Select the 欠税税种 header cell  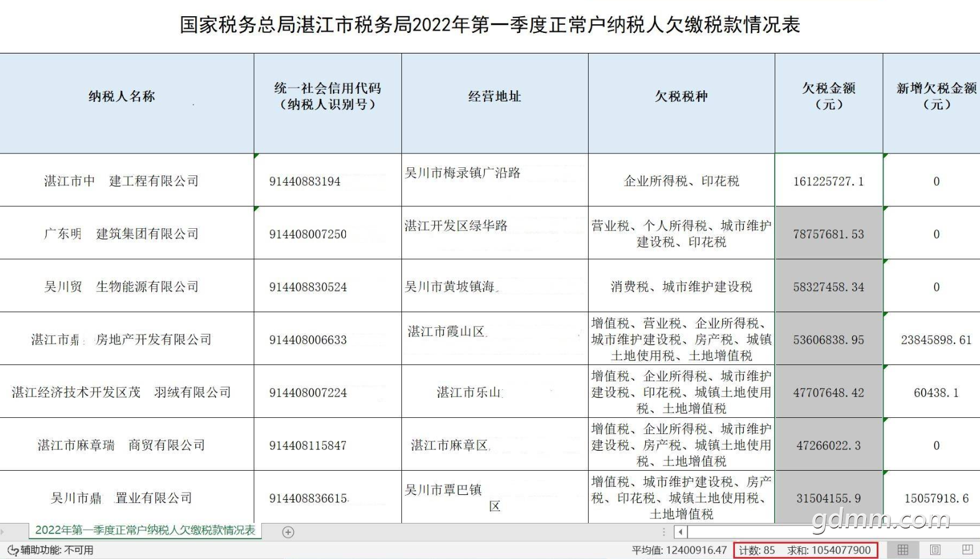pyautogui.click(x=681, y=103)
